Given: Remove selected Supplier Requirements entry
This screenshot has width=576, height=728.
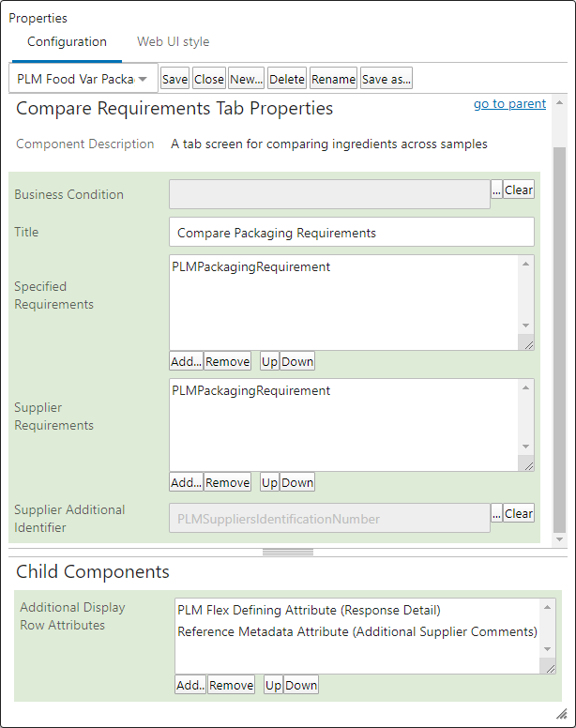Looking at the screenshot, I should 227,482.
